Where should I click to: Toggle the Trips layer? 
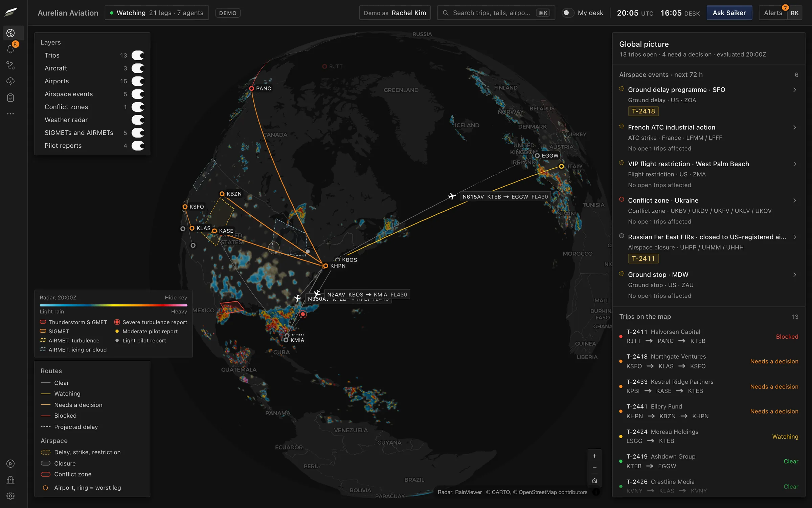tap(138, 55)
